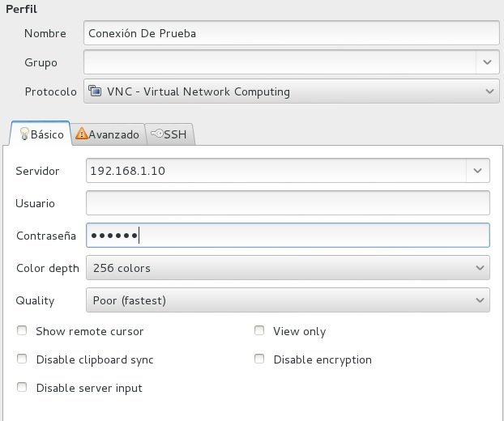Image resolution: width=504 pixels, height=421 pixels.
Task: Click the key icon on SSH tab
Action: pyautogui.click(x=156, y=134)
